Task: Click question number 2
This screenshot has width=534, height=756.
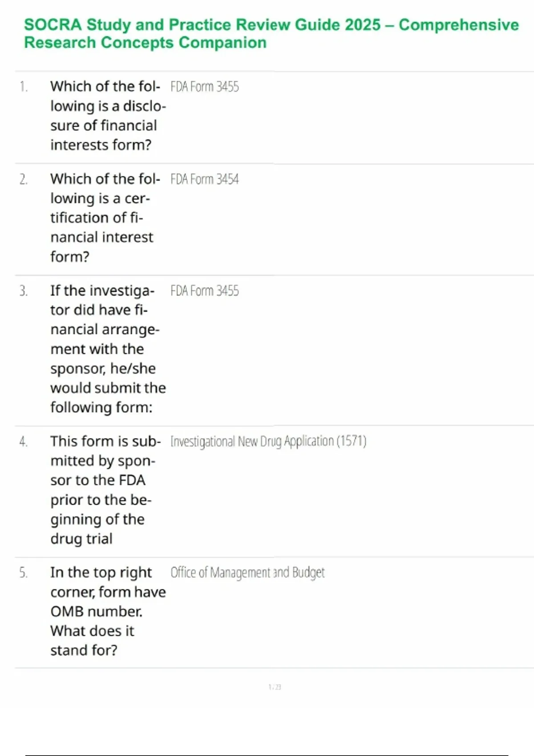Action: coord(24,179)
